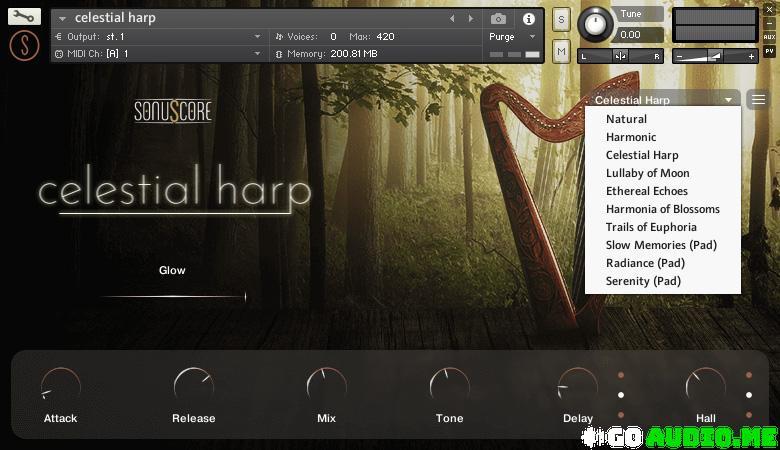Go to next instrument arrow
This screenshot has height=450, width=780.
coord(471,18)
